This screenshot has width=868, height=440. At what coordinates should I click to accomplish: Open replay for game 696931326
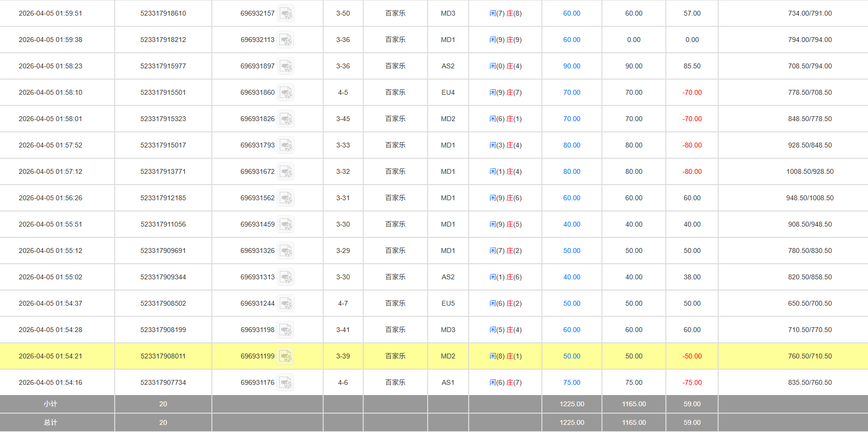coord(286,251)
